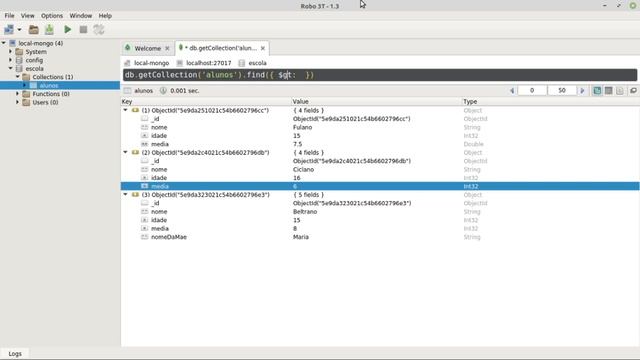Go to previous page of results arrow

(512, 91)
